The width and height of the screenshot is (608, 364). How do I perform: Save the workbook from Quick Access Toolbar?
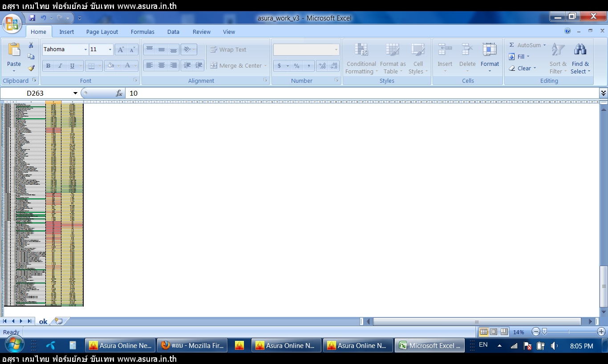click(32, 18)
